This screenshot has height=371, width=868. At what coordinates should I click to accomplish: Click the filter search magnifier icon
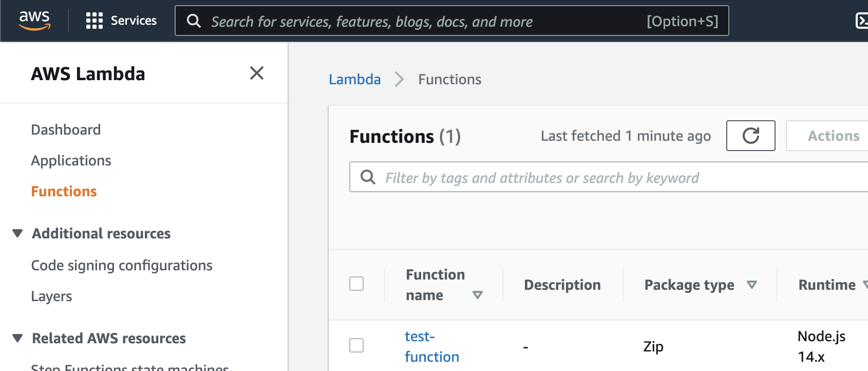(368, 177)
